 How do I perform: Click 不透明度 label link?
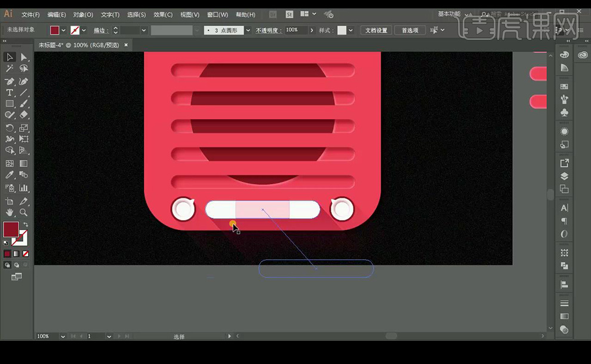[x=269, y=30]
